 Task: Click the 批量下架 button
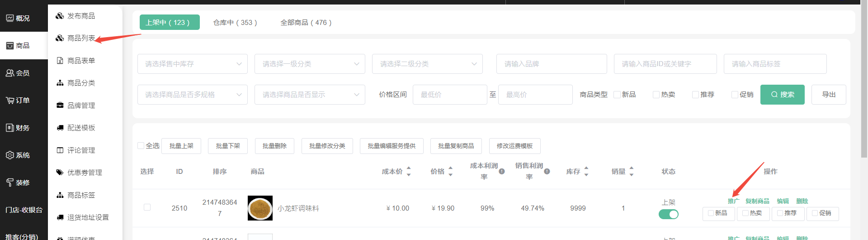click(x=228, y=146)
